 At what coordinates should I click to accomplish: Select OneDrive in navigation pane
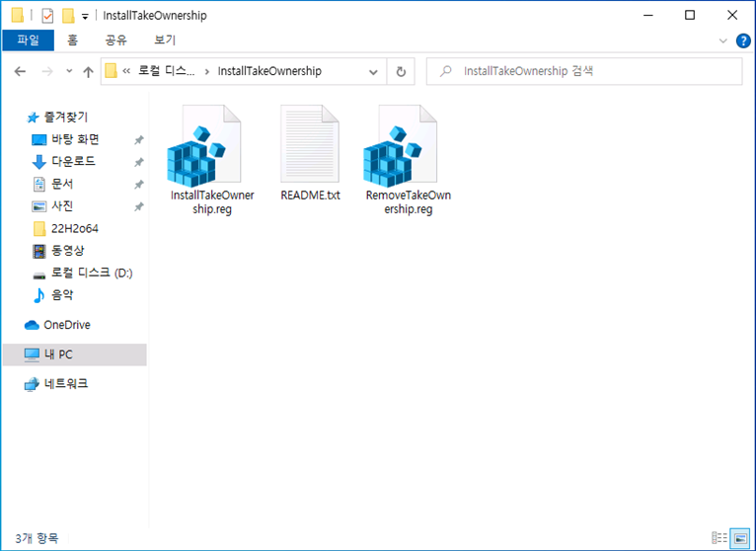(x=66, y=325)
